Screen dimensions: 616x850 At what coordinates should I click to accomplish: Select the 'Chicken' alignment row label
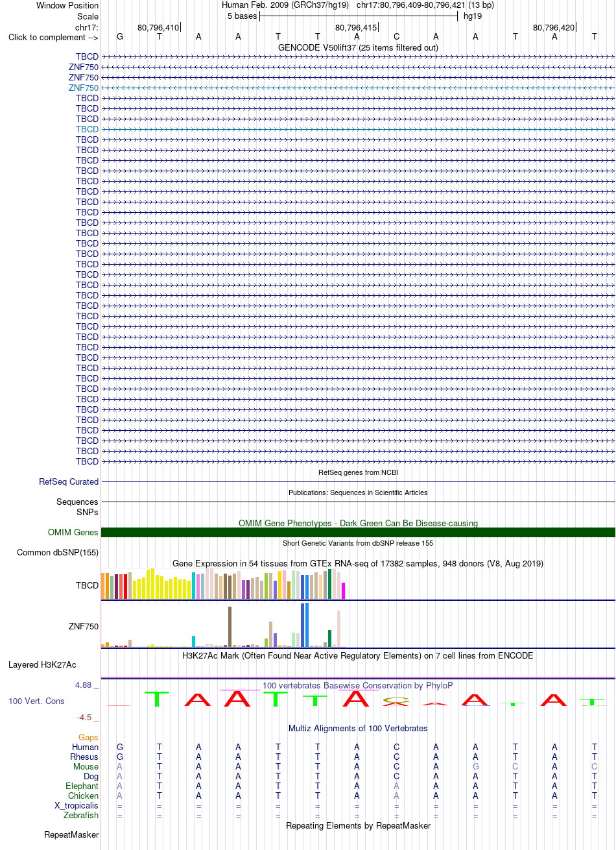[84, 796]
